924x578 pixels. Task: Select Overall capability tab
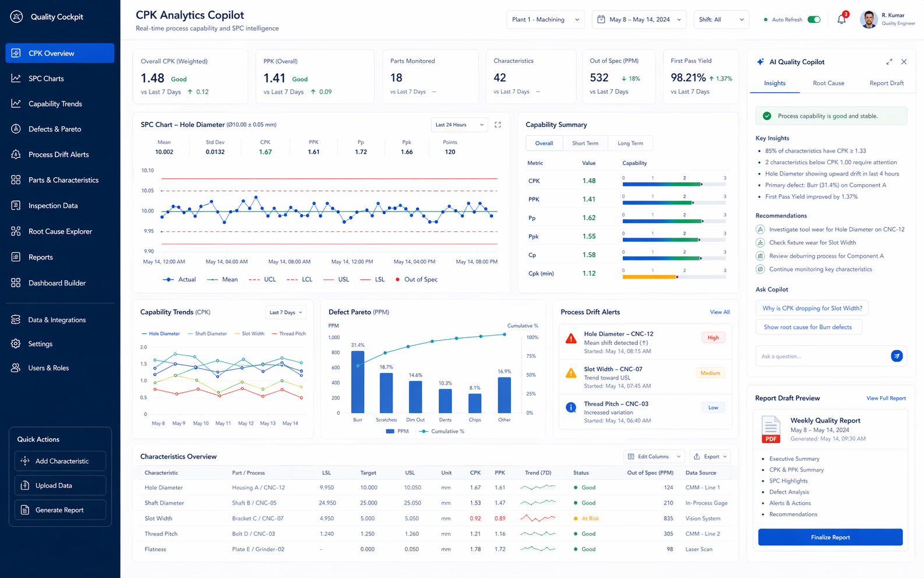click(x=544, y=143)
